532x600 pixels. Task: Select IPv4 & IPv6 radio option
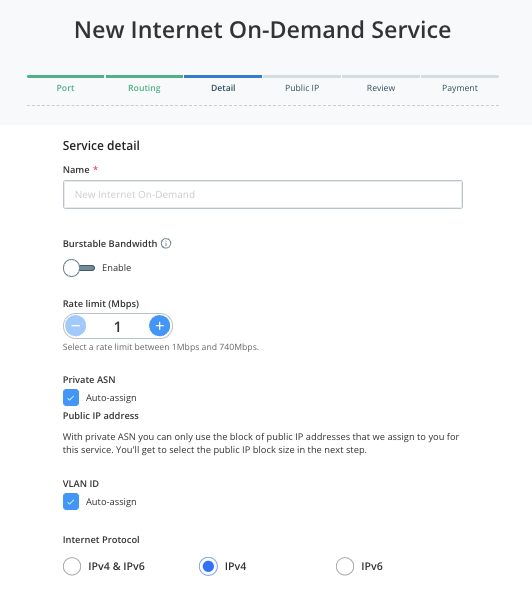72,566
